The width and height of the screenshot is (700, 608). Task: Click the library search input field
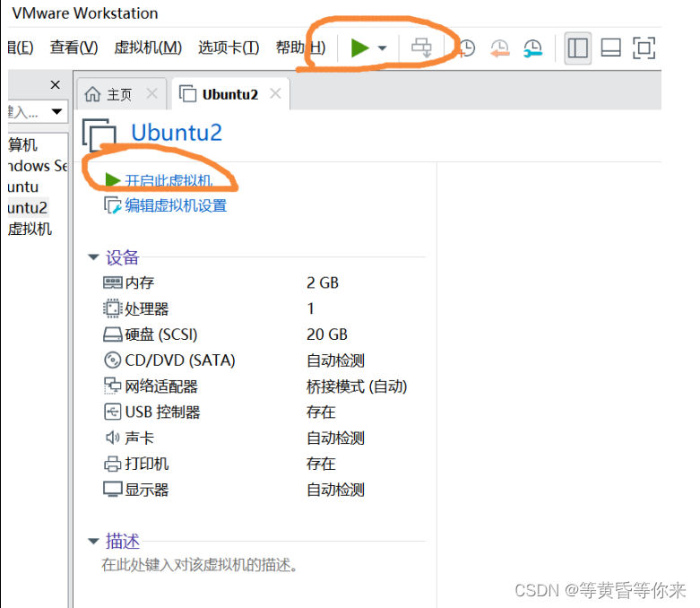point(27,112)
